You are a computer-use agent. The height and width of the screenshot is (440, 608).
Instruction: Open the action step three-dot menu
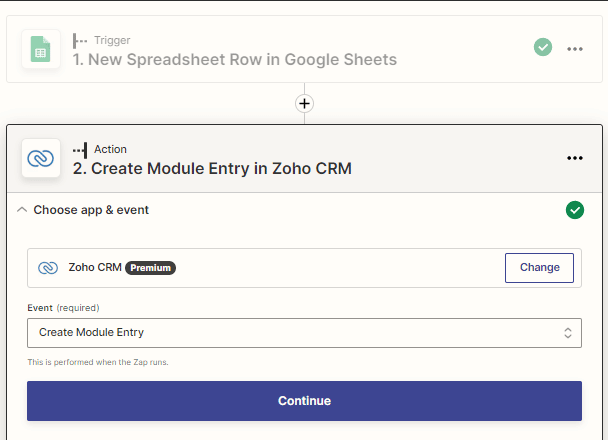click(575, 158)
